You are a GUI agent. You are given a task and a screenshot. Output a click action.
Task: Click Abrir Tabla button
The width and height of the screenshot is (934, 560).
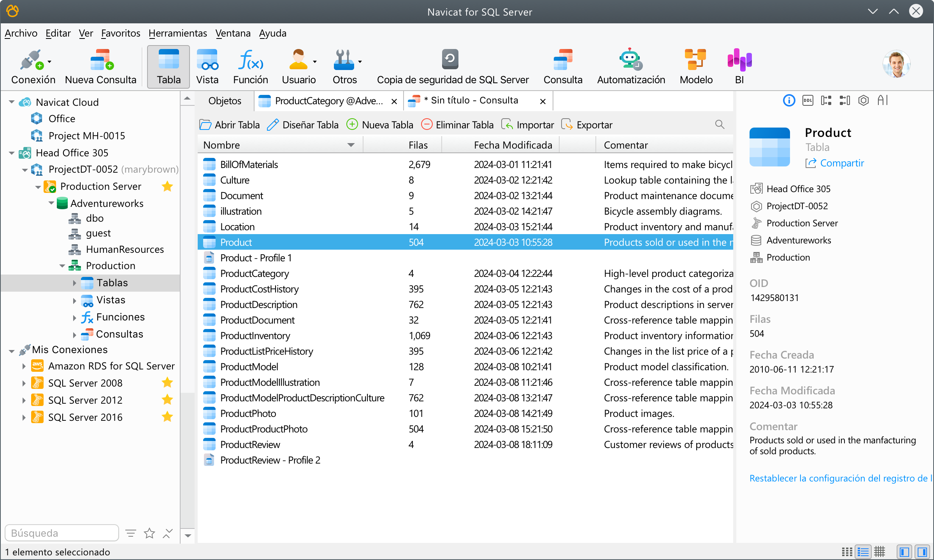pyautogui.click(x=230, y=125)
